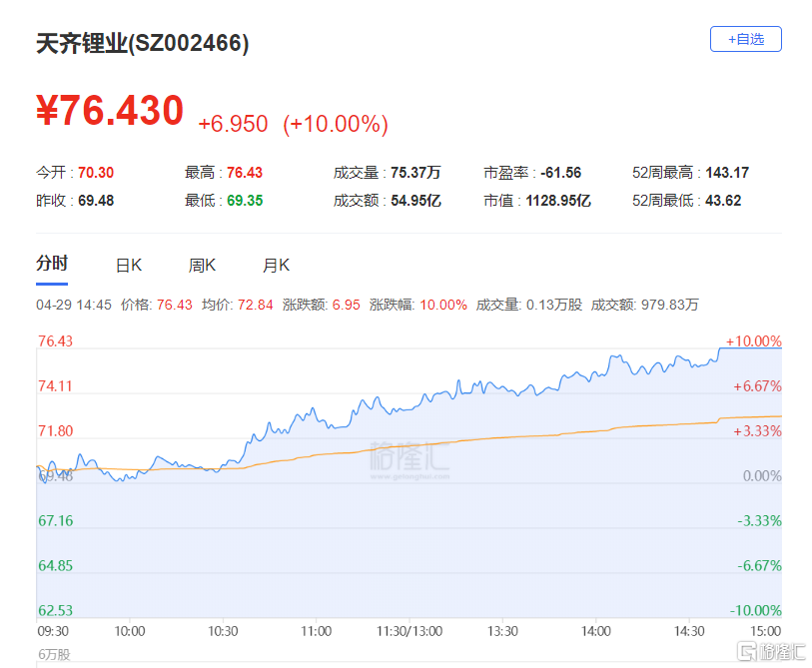The height and width of the screenshot is (668, 812).
Task: Click the 涨跌幅 value 10.00% in info row
Action: tap(443, 305)
